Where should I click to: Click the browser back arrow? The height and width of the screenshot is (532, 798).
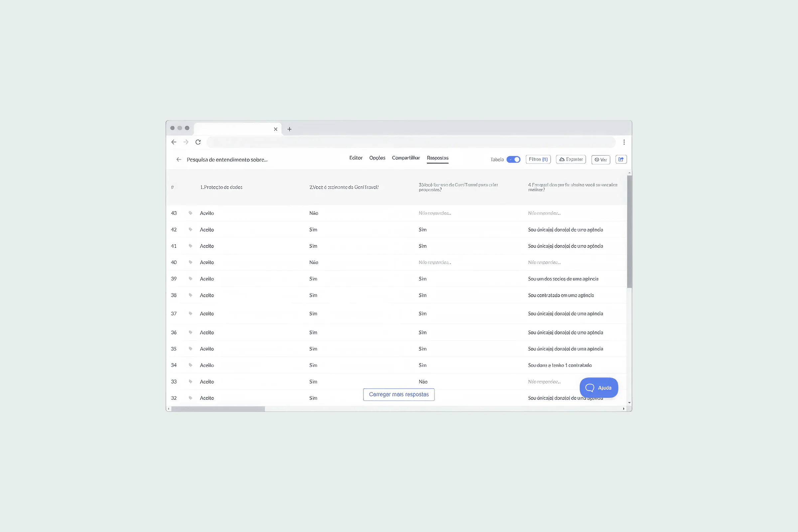click(x=174, y=142)
